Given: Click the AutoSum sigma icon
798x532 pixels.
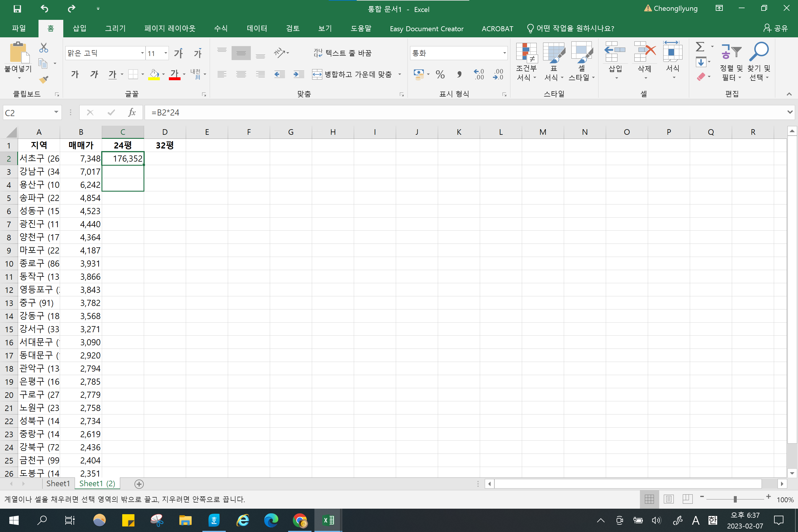Looking at the screenshot, I should pyautogui.click(x=700, y=47).
